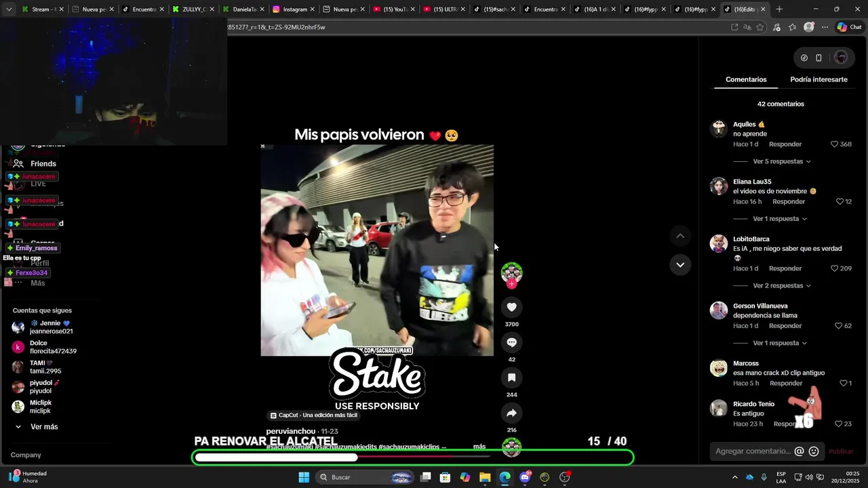Image resolution: width=868 pixels, height=488 pixels.
Task: Click the taskbar Buscar search box
Action: click(366, 477)
